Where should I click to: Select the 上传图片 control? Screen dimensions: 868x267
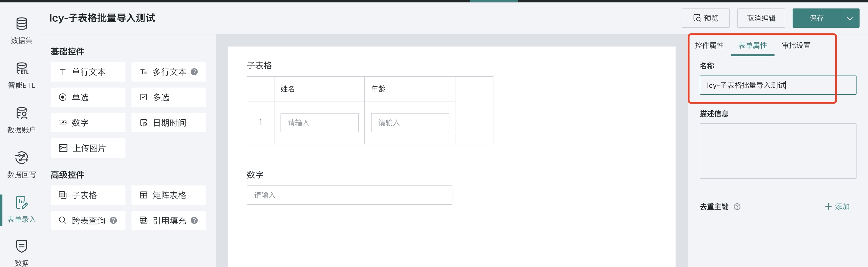(88, 148)
